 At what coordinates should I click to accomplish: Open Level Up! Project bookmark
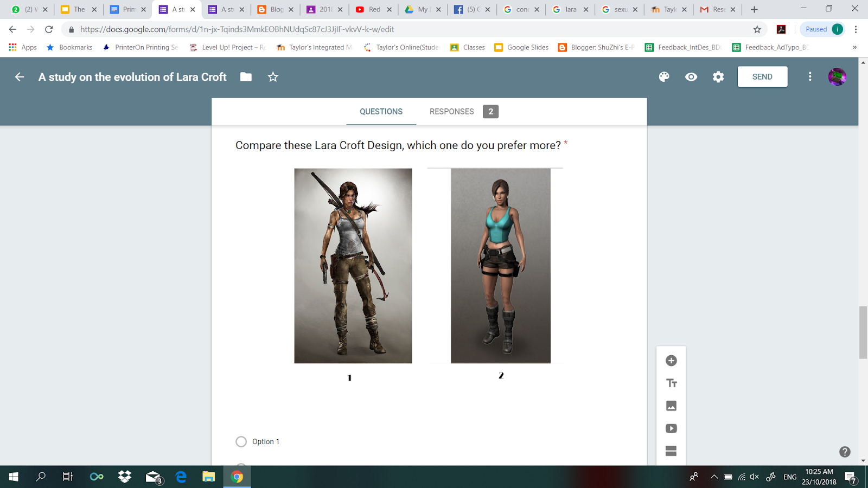click(x=228, y=47)
